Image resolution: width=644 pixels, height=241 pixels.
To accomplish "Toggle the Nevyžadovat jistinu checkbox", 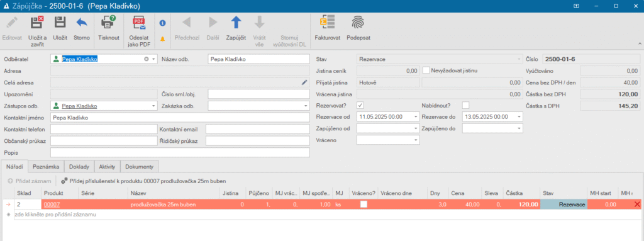I will pyautogui.click(x=426, y=70).
